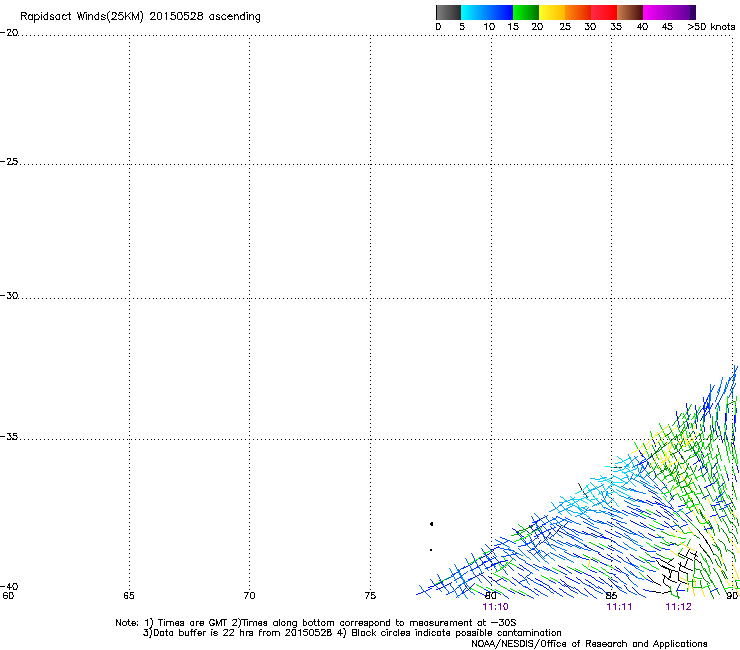Image resolution: width=740 pixels, height=650 pixels.
Task: Click the latitude label '-25'
Action: (9, 161)
